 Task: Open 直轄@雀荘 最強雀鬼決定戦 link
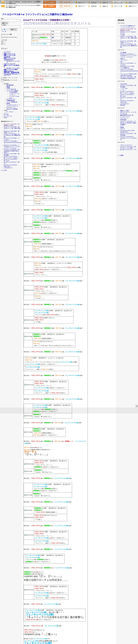[x=11, y=72]
